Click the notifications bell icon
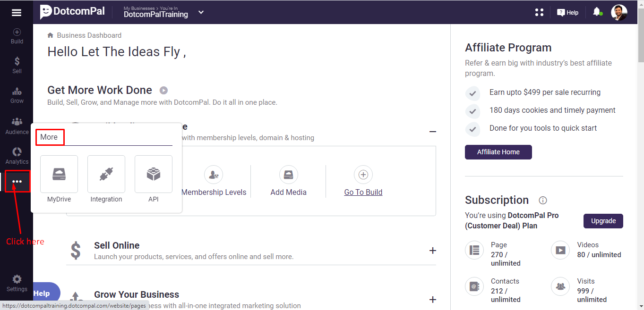The height and width of the screenshot is (310, 644). tap(597, 12)
